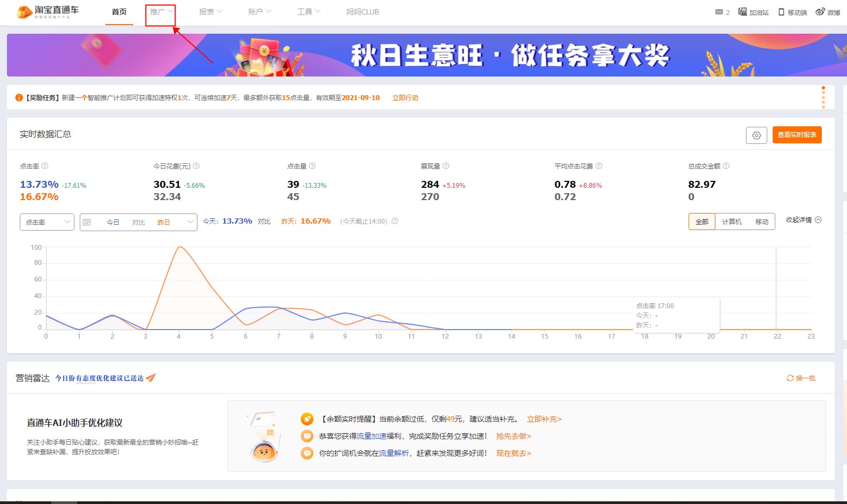Screen dimensions: 847x504
Task: Click the 流量加速 blue link
Action: click(x=372, y=436)
